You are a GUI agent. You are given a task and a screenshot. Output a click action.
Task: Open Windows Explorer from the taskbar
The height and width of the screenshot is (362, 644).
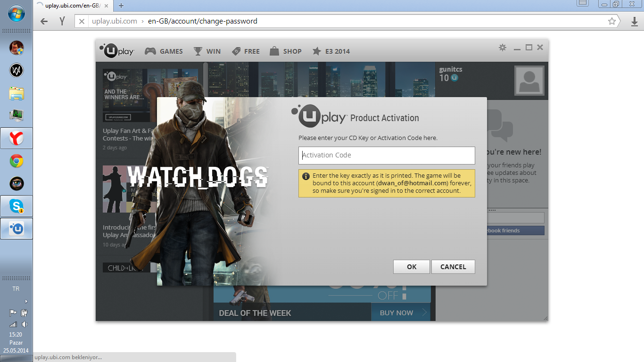click(x=17, y=93)
